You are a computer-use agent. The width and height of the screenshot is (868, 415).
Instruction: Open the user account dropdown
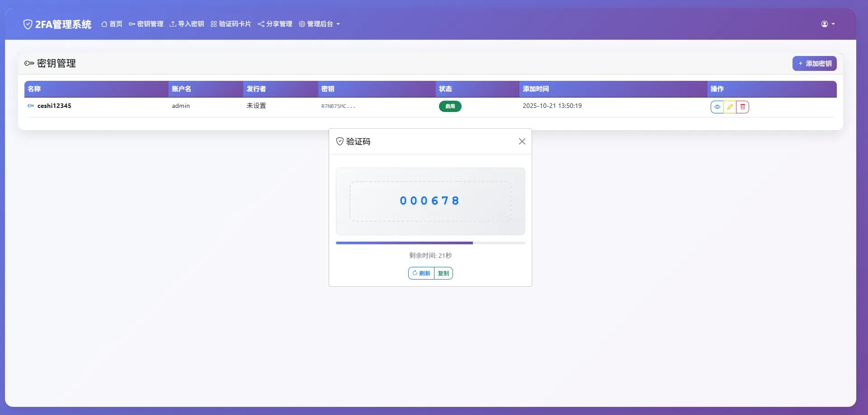pos(828,24)
